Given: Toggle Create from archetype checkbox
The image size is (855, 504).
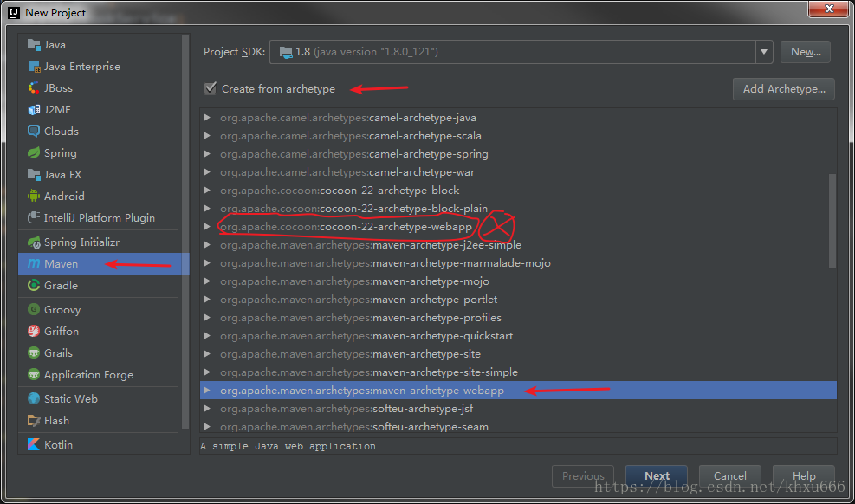Looking at the screenshot, I should click(210, 88).
